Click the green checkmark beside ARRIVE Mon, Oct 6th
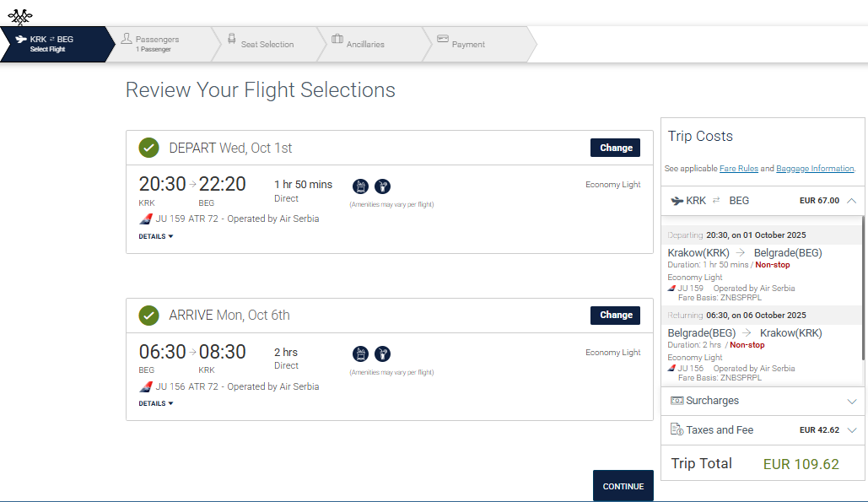 pyautogui.click(x=149, y=315)
